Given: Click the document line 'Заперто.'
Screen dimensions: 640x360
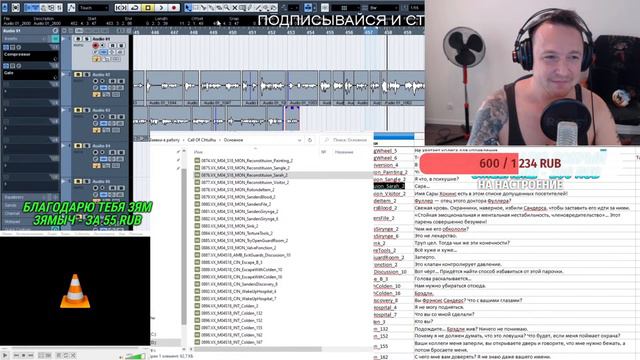Looking at the screenshot, I should (x=424, y=257).
